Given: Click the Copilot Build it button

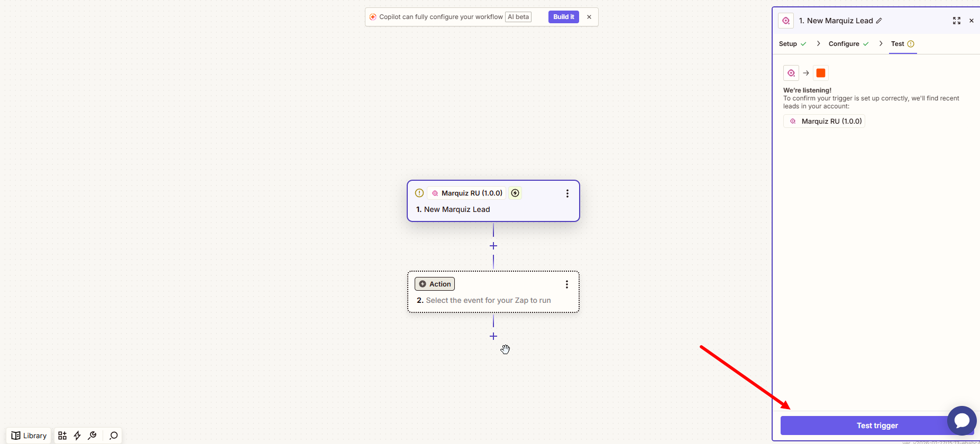Looking at the screenshot, I should tap(563, 17).
